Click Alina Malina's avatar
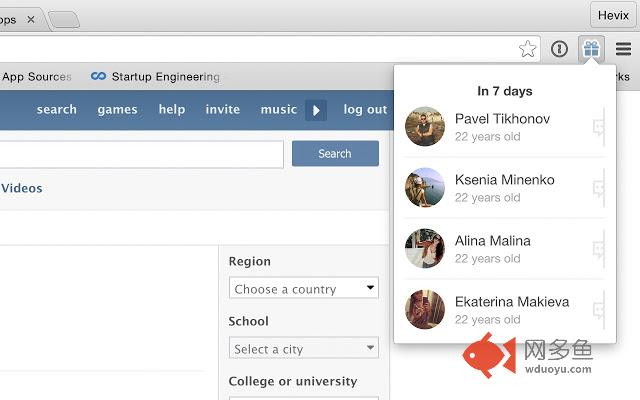 point(425,249)
